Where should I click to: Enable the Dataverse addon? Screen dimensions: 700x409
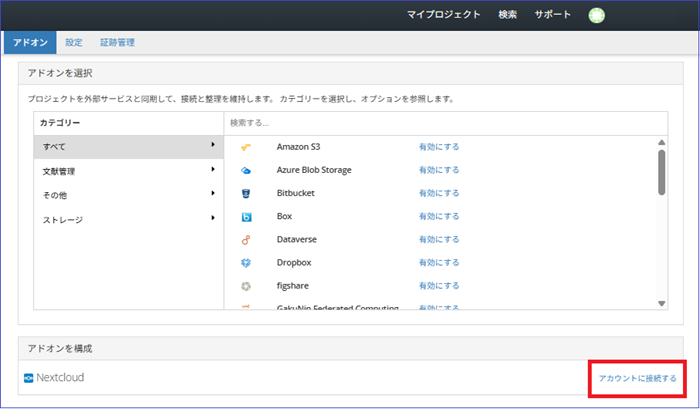439,240
